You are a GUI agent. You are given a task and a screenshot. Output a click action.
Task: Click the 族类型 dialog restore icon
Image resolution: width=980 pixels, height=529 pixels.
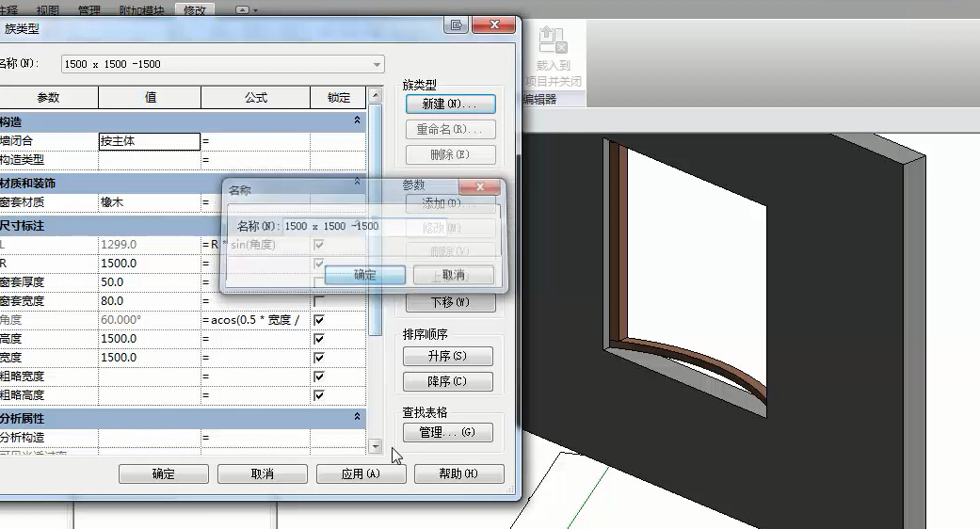click(456, 26)
